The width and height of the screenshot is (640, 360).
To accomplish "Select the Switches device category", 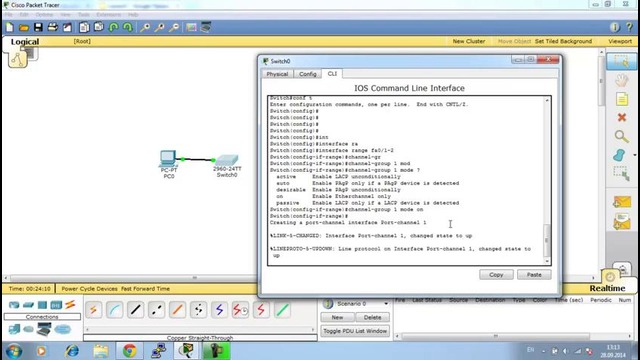I will (x=28, y=305).
